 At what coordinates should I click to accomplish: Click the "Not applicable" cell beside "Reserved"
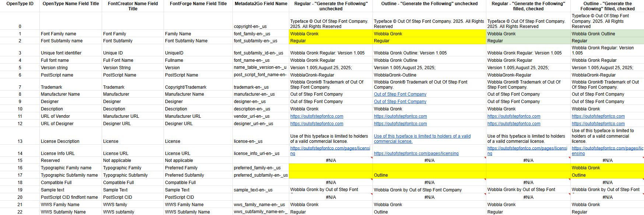(x=133, y=161)
